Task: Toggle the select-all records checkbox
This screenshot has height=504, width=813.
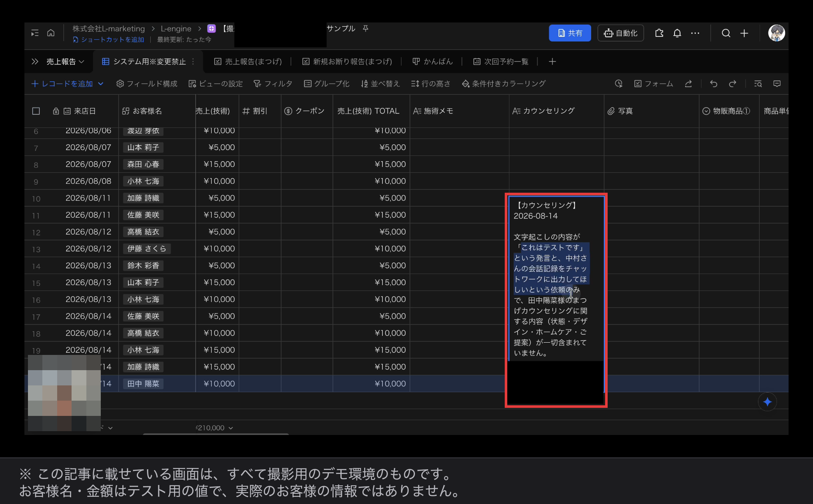Action: point(36,111)
